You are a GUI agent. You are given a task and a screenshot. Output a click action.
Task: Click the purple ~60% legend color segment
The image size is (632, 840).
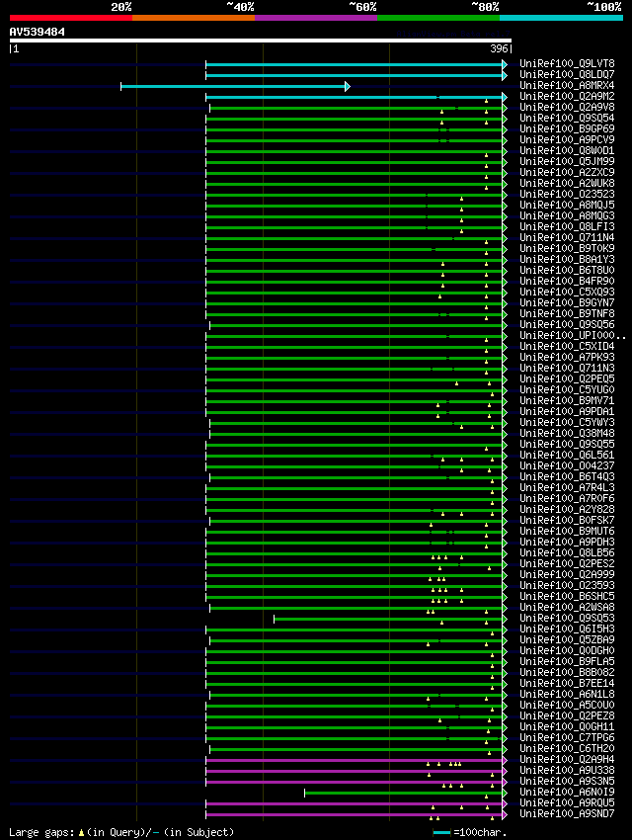[x=316, y=18]
